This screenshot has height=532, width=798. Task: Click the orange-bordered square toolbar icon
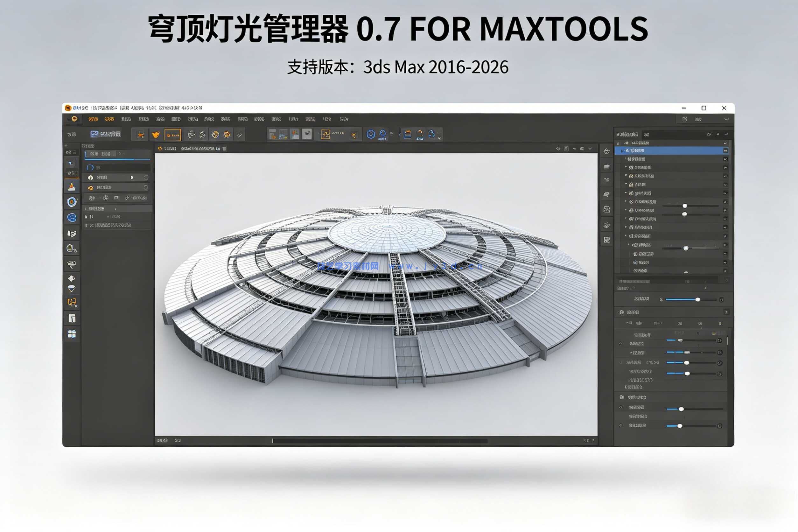325,135
